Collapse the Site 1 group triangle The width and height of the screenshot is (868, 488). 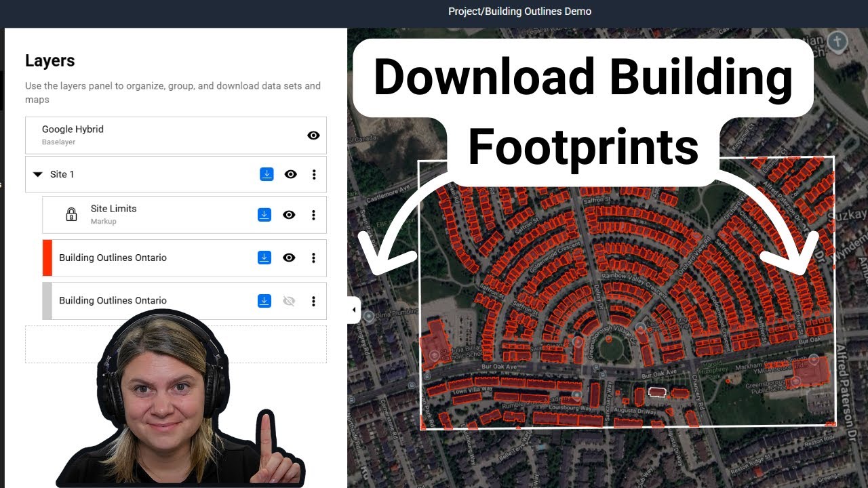point(38,175)
